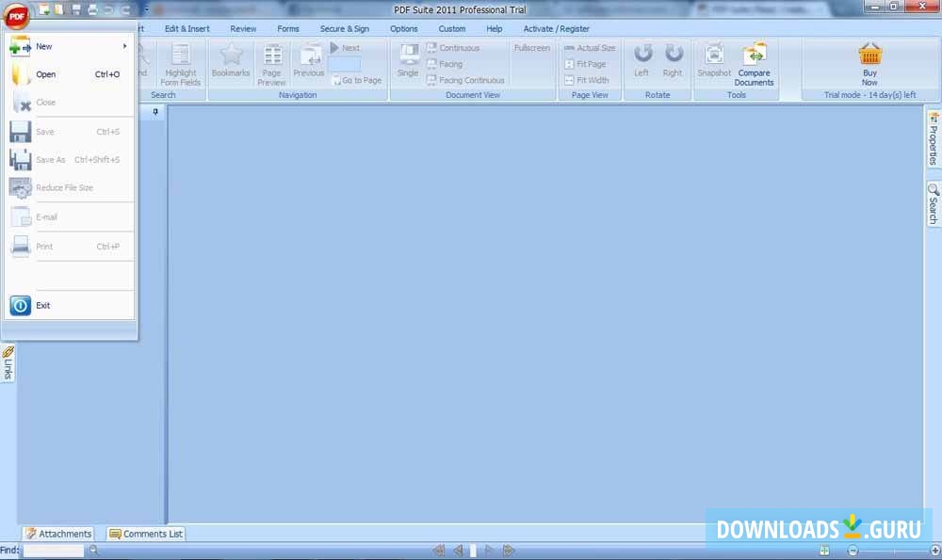
Task: Toggle Highlight Form Fields
Action: [x=180, y=64]
